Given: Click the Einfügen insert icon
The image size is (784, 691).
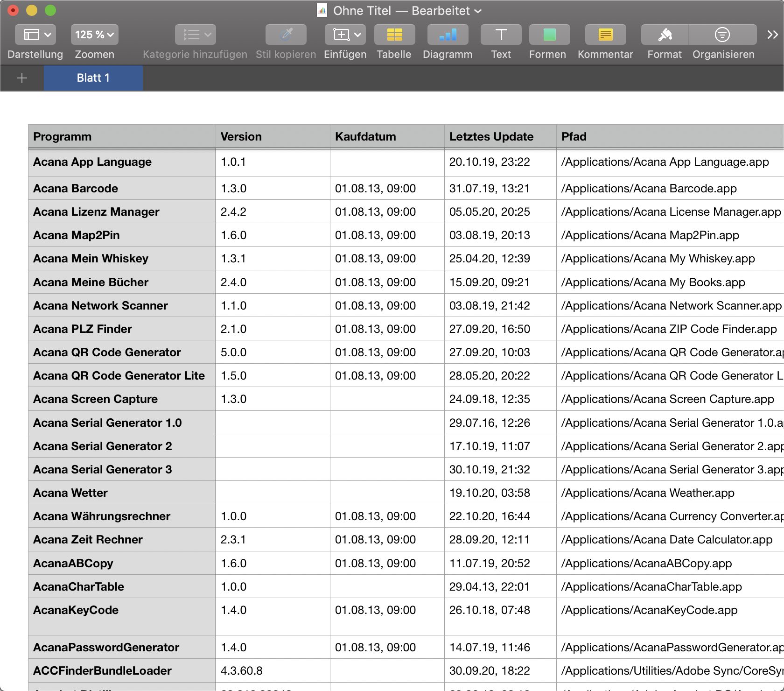Looking at the screenshot, I should point(345,35).
